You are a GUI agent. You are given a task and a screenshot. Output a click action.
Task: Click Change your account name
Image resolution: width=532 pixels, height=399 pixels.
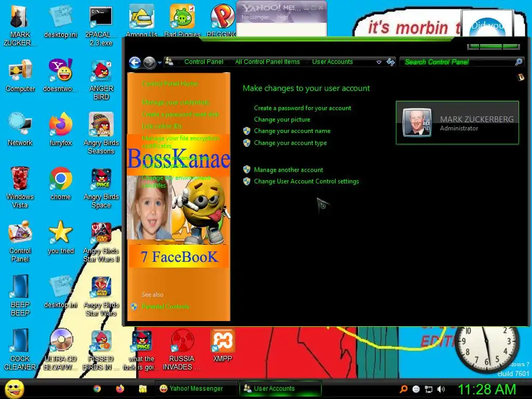tap(292, 131)
